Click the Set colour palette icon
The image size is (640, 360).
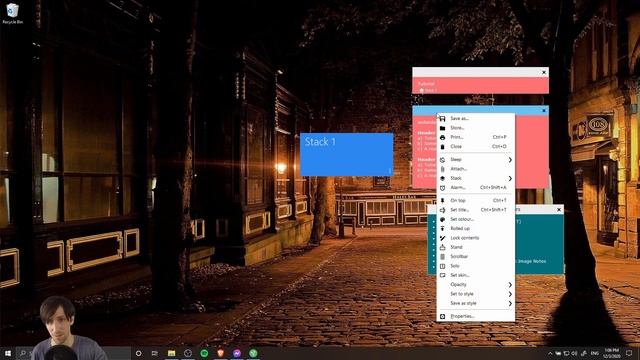click(442, 219)
